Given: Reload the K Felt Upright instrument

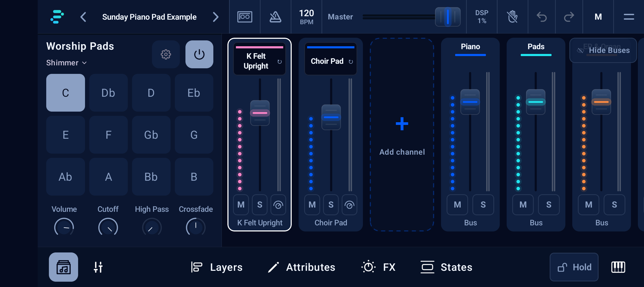Looking at the screenshot, I should [x=279, y=62].
